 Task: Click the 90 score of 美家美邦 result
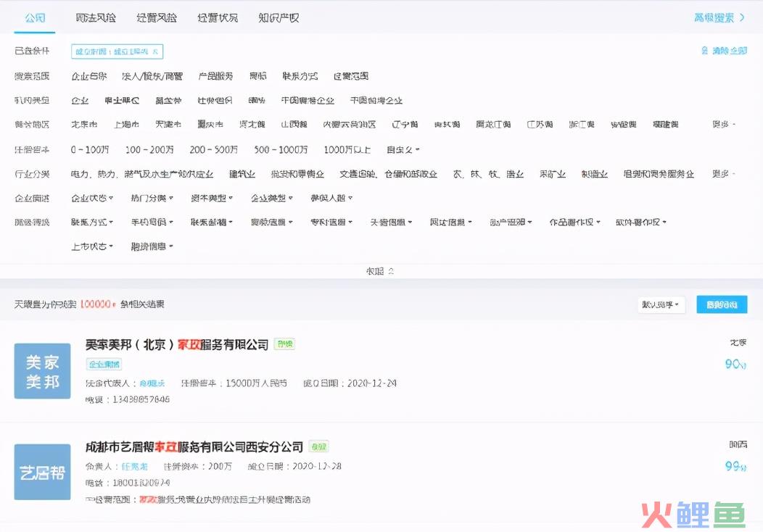tap(735, 365)
